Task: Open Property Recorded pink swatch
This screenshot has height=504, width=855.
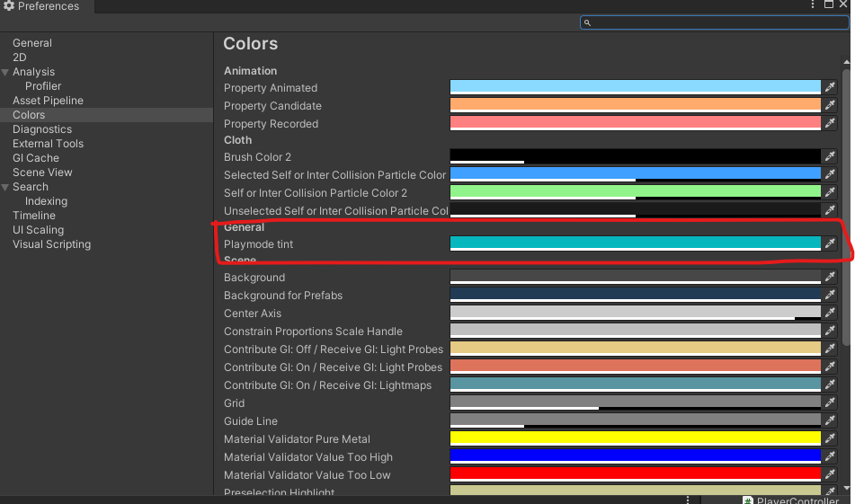Action: 636,123
